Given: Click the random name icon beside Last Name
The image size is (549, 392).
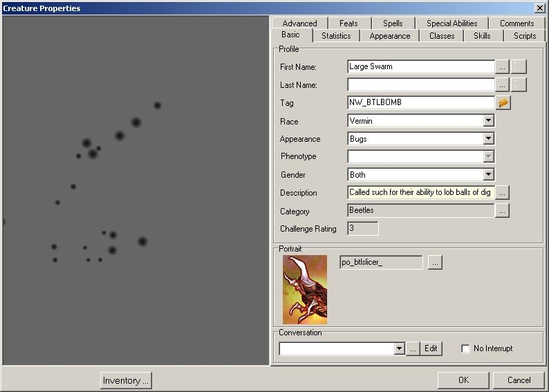Looking at the screenshot, I should point(519,85).
